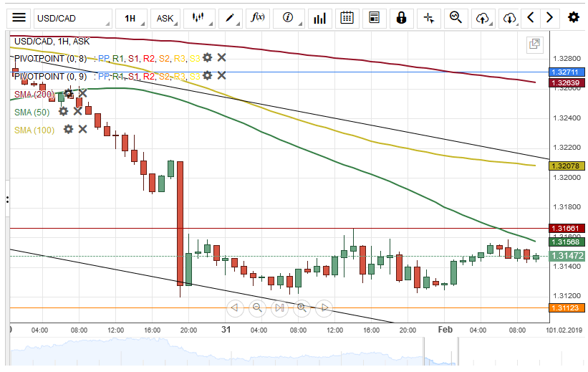Remove the SMA (100) indicator
This screenshot has height=372, width=588.
click(x=82, y=130)
